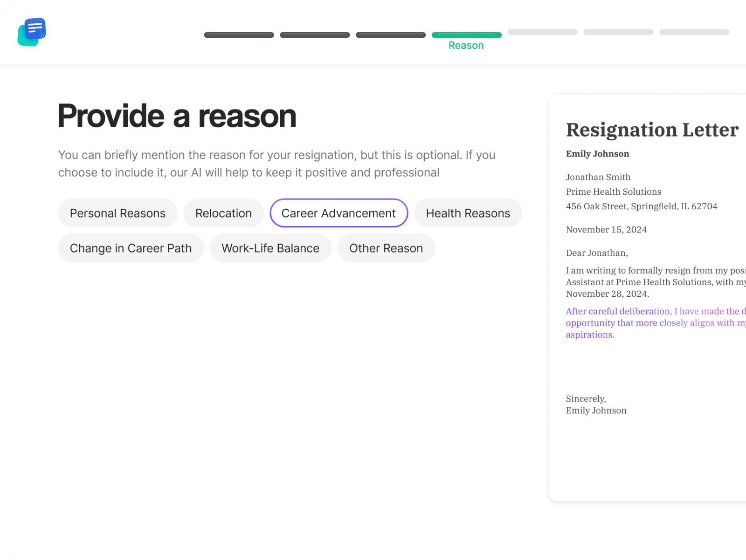Click the November 15, 2024 date line

[606, 230]
